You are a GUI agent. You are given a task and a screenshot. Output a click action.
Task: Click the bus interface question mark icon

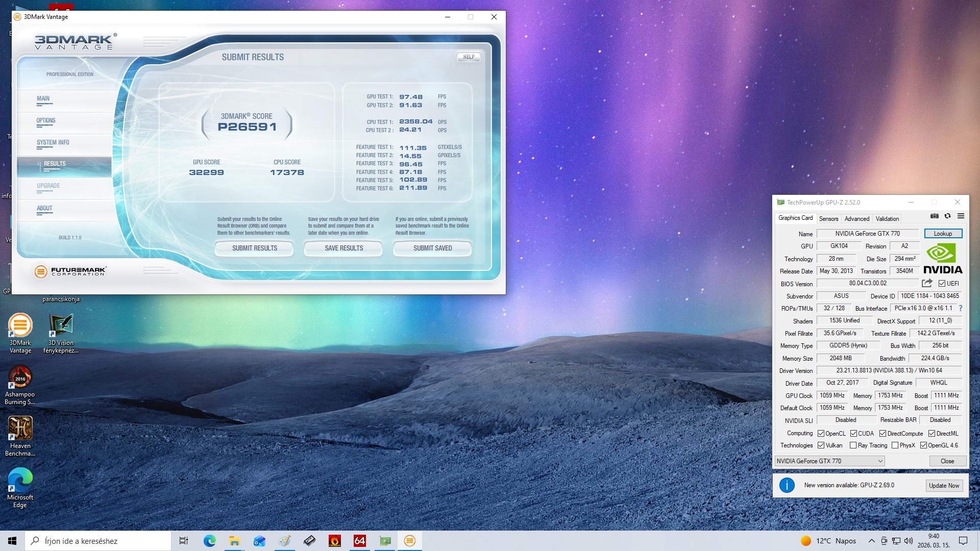point(961,308)
